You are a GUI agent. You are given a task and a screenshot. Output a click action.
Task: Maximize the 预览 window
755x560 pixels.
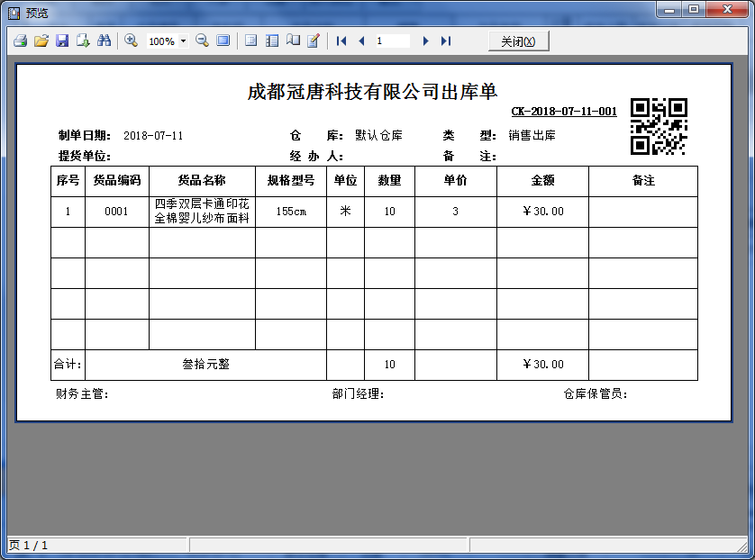click(694, 9)
